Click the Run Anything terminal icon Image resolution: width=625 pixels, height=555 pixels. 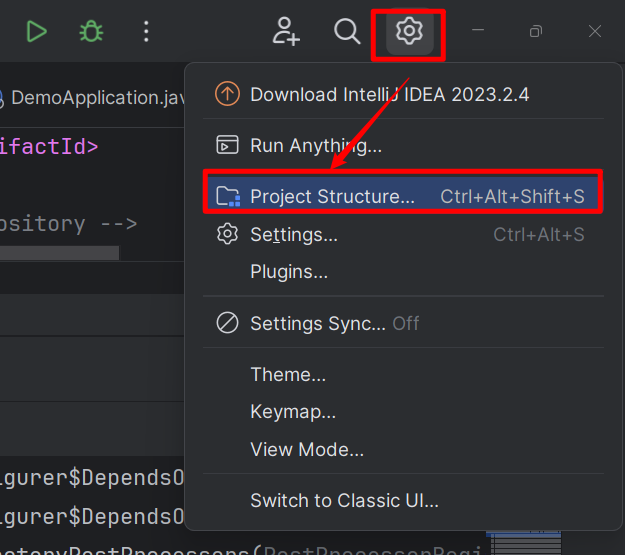click(x=228, y=146)
